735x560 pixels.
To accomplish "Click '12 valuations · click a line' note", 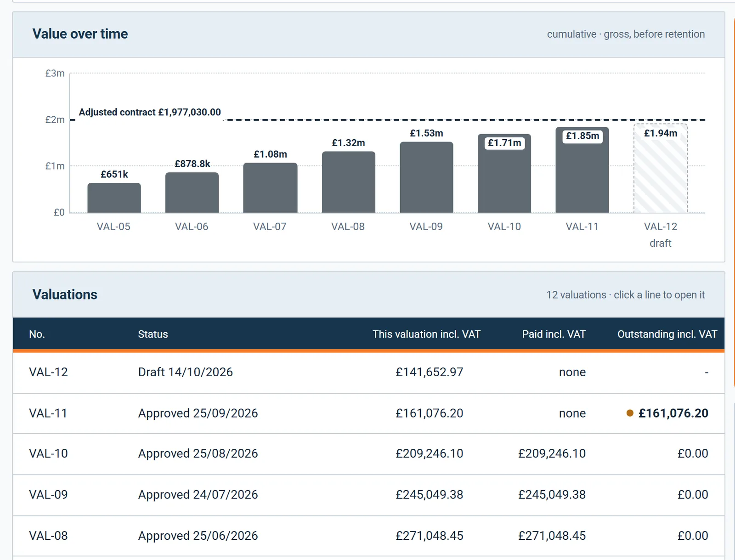I will (625, 295).
